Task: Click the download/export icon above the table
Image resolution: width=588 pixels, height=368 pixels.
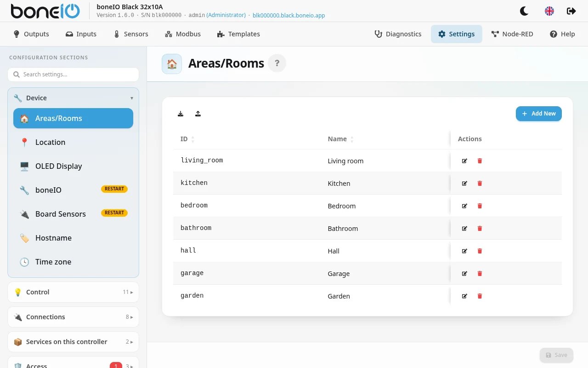Action: click(x=181, y=114)
